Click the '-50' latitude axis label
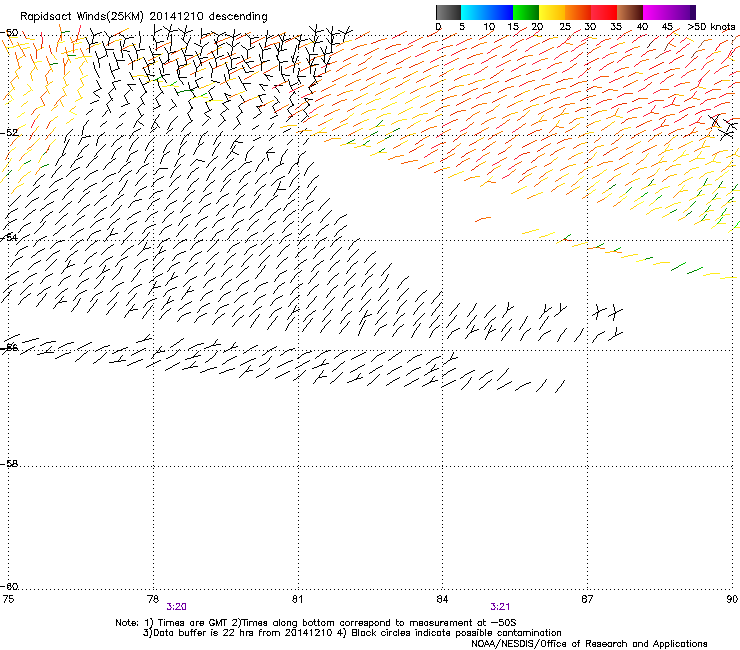The image size is (740, 650). (x=9, y=33)
